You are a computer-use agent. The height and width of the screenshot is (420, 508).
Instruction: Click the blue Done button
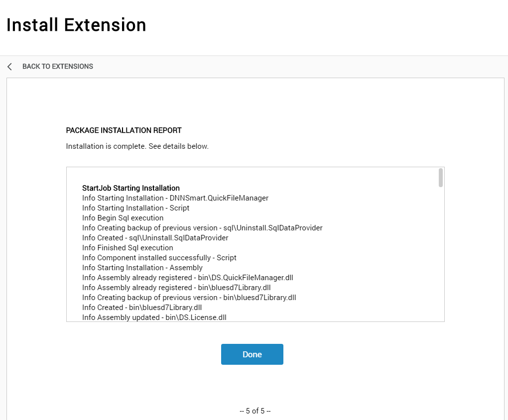point(252,354)
